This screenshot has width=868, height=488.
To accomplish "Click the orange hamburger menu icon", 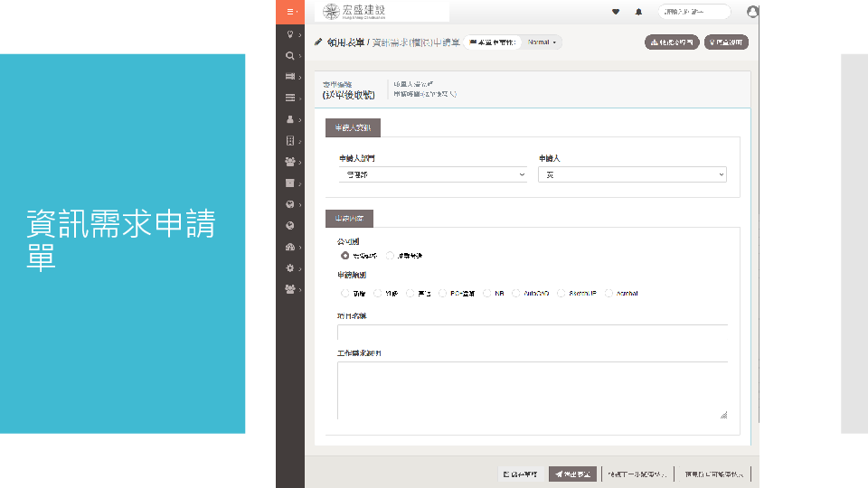I will [x=289, y=12].
